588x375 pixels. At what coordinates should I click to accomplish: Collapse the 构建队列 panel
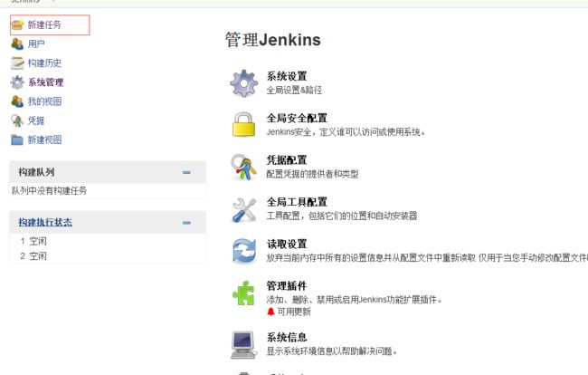pyautogui.click(x=186, y=172)
